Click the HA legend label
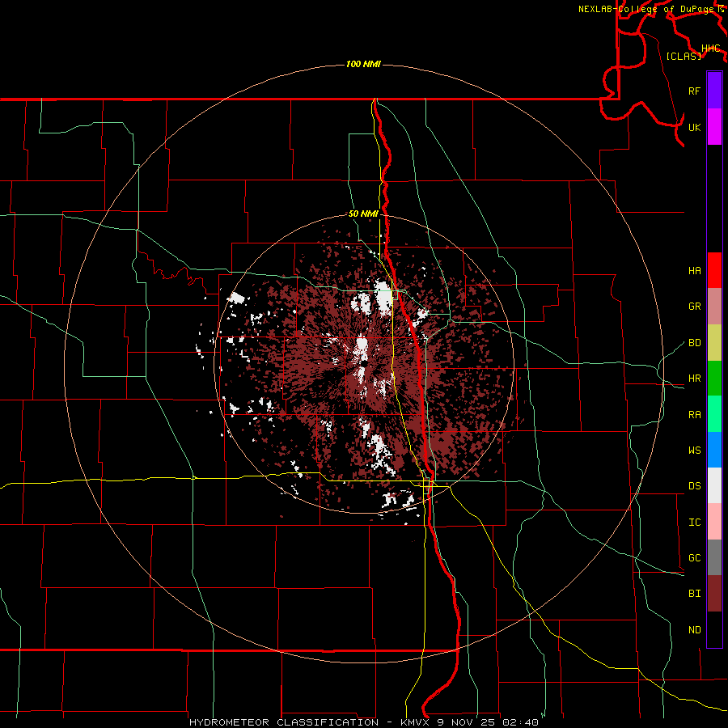The height and width of the screenshot is (728, 728). 694,270
